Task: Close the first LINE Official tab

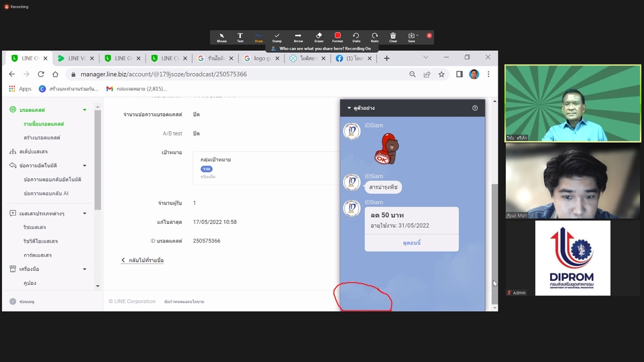Action: (x=45, y=58)
